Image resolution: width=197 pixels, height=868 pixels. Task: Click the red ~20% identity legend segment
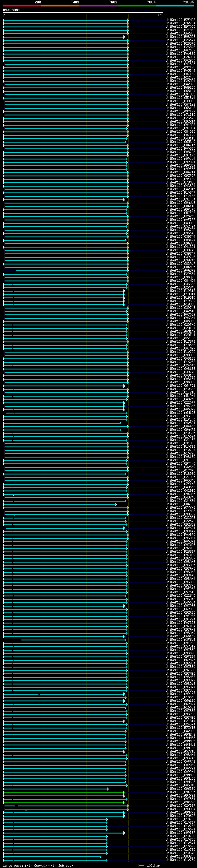point(22,6)
